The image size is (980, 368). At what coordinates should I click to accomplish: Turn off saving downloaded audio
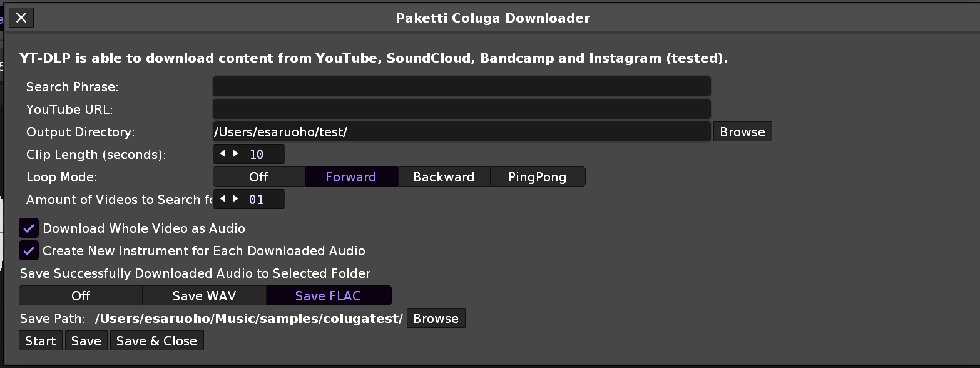81,296
